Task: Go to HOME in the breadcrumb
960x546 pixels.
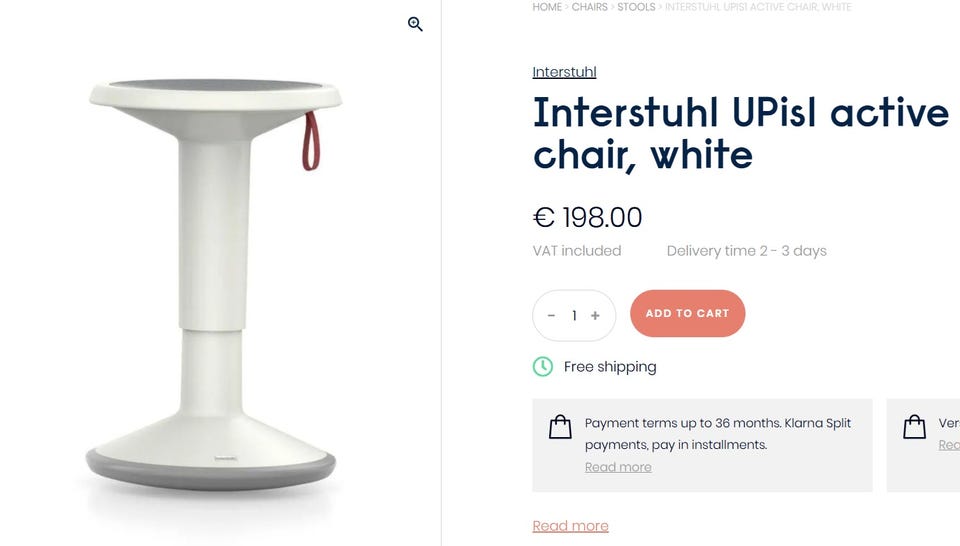Action: 547,7
